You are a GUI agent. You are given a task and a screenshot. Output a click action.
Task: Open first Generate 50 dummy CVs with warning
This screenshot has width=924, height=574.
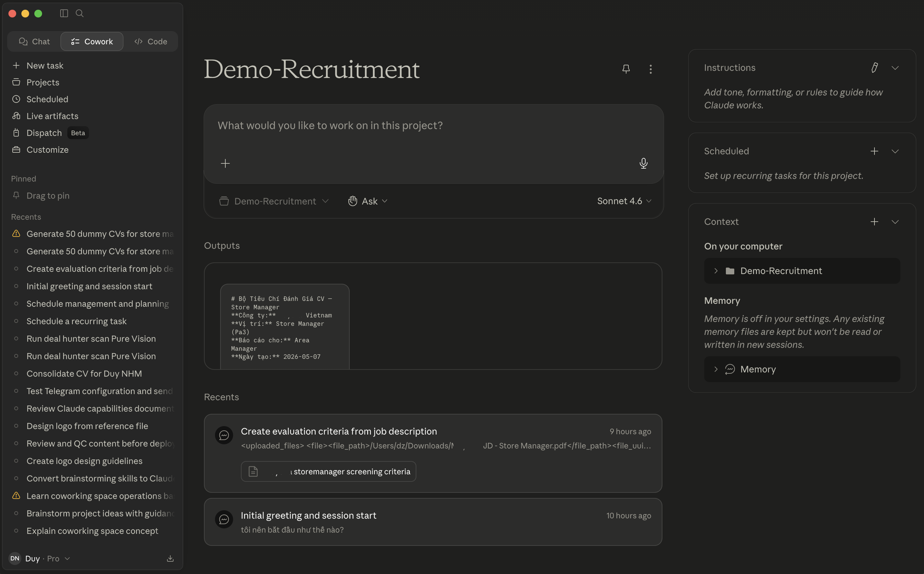click(x=93, y=234)
